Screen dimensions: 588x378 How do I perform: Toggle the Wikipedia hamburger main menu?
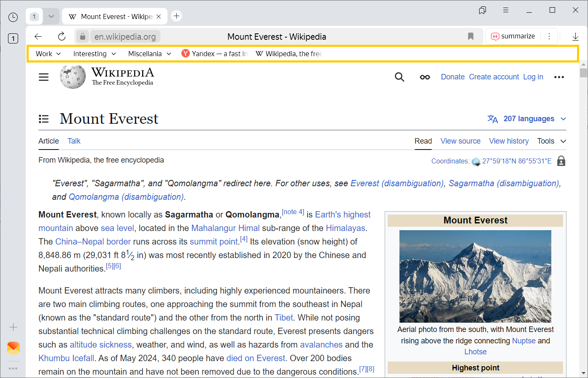[x=44, y=77]
